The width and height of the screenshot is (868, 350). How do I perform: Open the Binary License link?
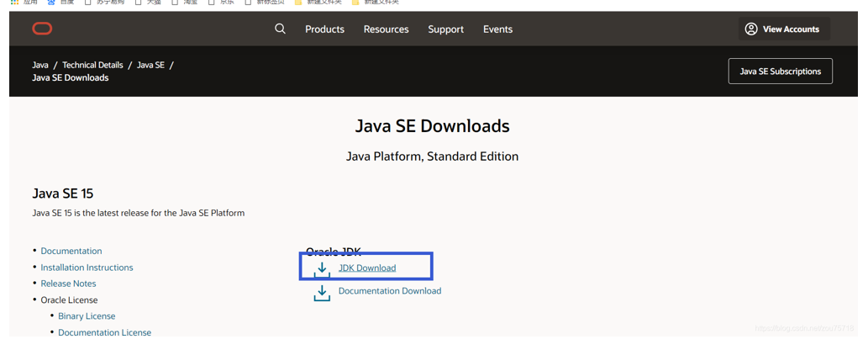tap(87, 316)
